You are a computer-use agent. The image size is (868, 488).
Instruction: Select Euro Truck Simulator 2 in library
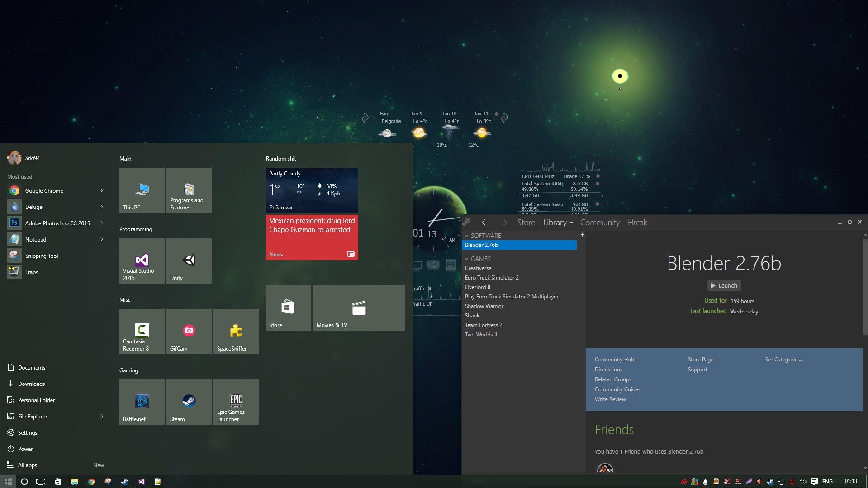(x=491, y=278)
